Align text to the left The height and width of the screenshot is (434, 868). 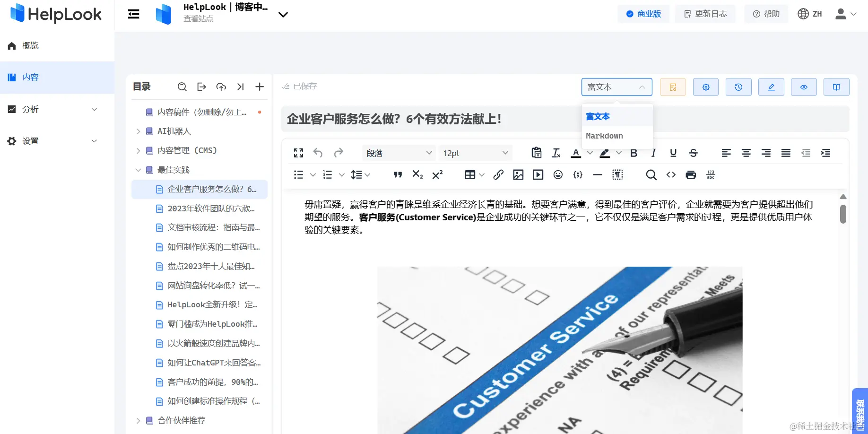pos(726,153)
